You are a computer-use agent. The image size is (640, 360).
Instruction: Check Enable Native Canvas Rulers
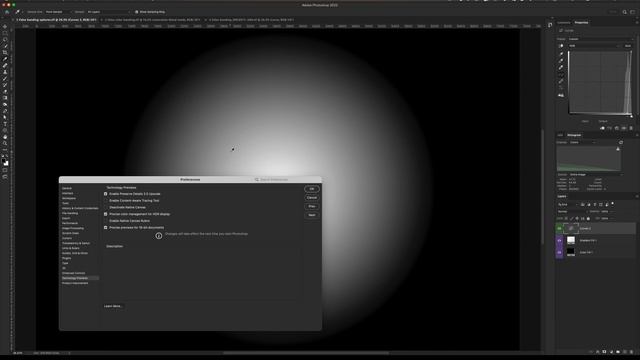click(106, 221)
